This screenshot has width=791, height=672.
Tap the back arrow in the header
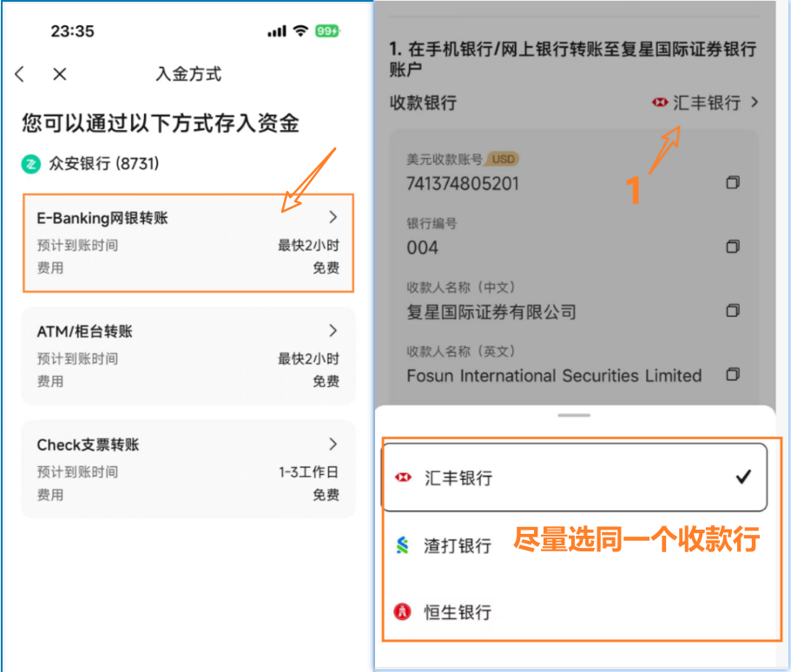[19, 74]
